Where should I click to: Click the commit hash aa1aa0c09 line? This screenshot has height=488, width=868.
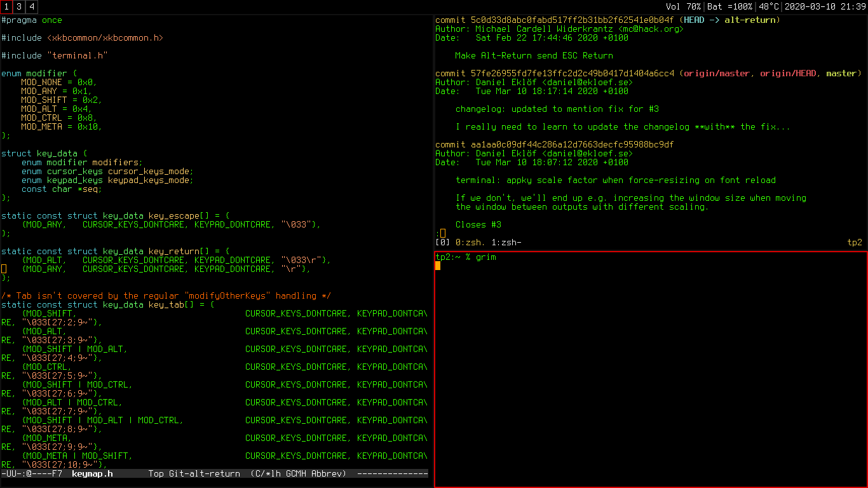[554, 145]
